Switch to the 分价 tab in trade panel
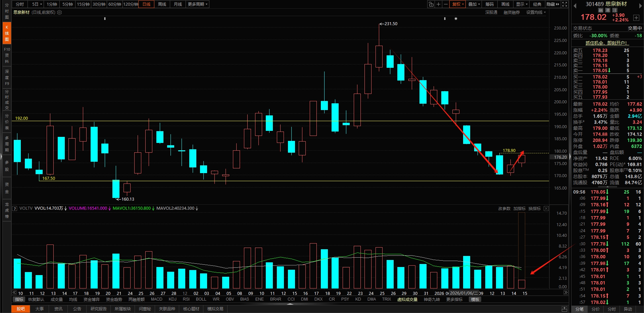Viewport: 644px width, 313px height. pyautogui.click(x=596, y=309)
